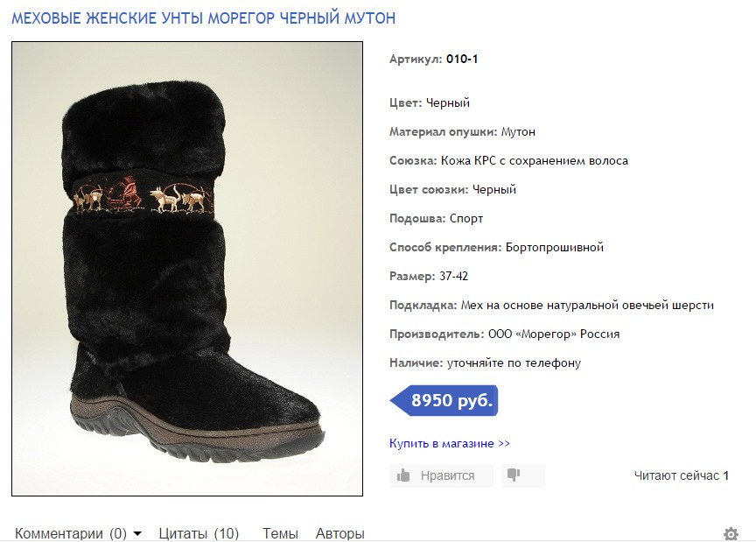
Task: Click the thumbs-down dislike icon
Action: point(514,475)
